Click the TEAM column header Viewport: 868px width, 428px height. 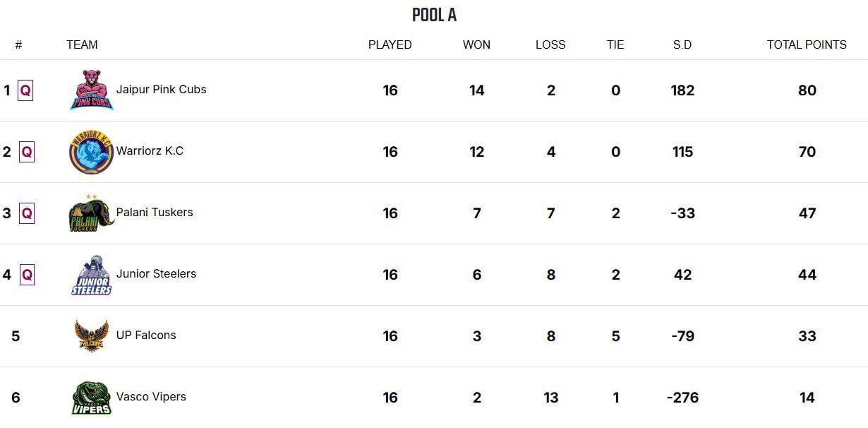(x=82, y=44)
